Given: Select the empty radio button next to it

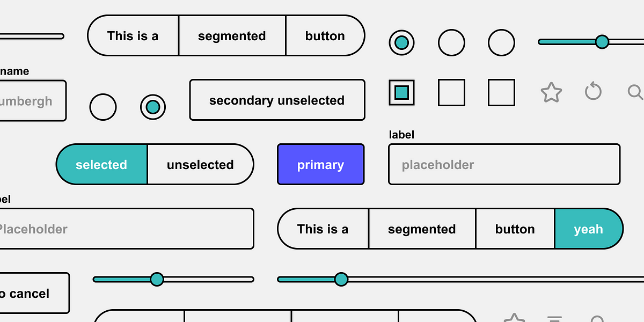Looking at the screenshot, I should 451,42.
